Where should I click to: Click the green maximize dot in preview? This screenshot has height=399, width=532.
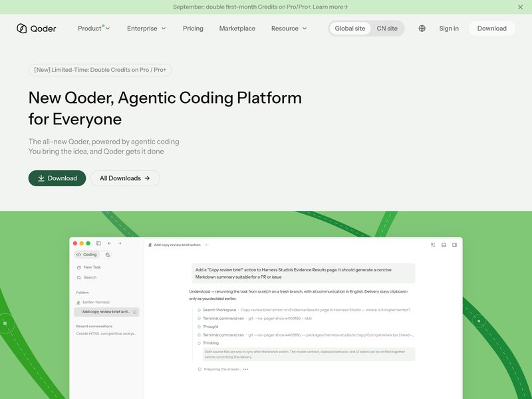tap(88, 243)
